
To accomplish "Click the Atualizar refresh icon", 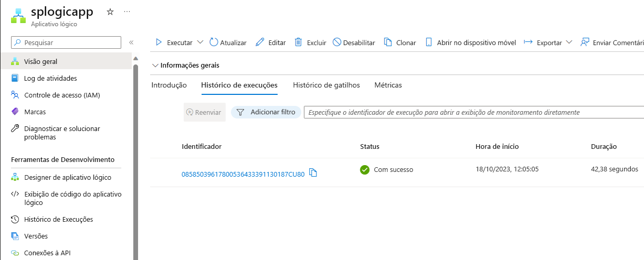I will pyautogui.click(x=214, y=42).
